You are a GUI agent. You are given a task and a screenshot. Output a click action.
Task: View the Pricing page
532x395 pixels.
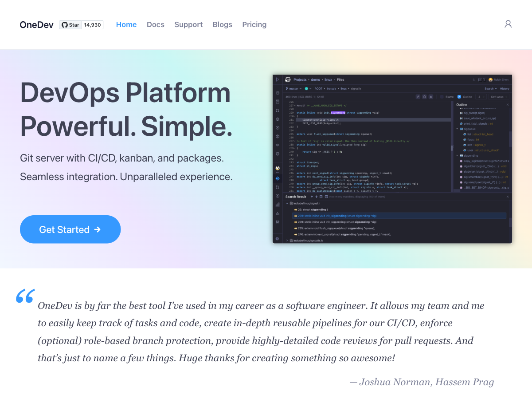click(254, 25)
